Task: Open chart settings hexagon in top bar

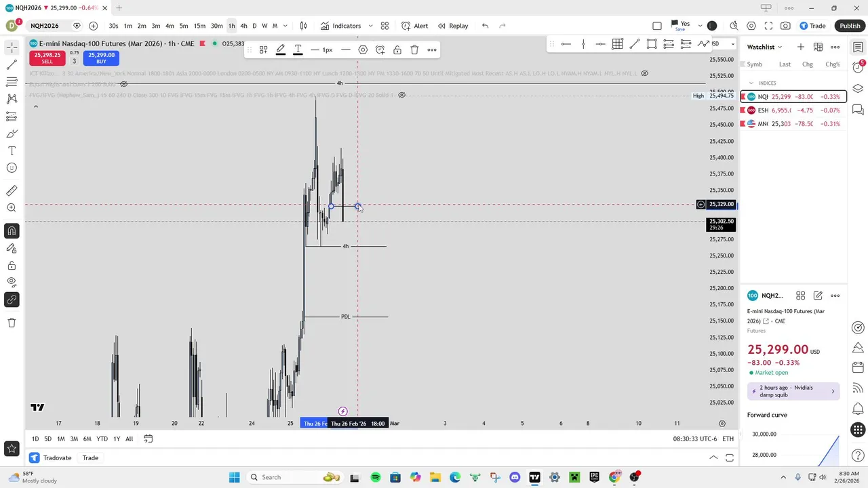Action: (x=751, y=26)
